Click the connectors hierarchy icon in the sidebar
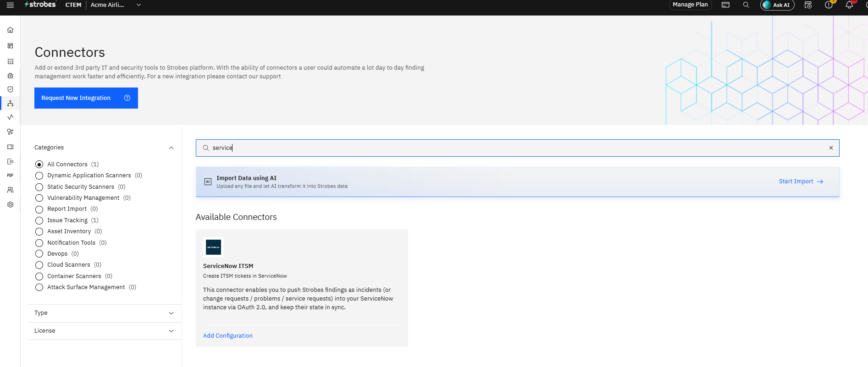Viewport: 868px width, 367px height. pos(10,104)
